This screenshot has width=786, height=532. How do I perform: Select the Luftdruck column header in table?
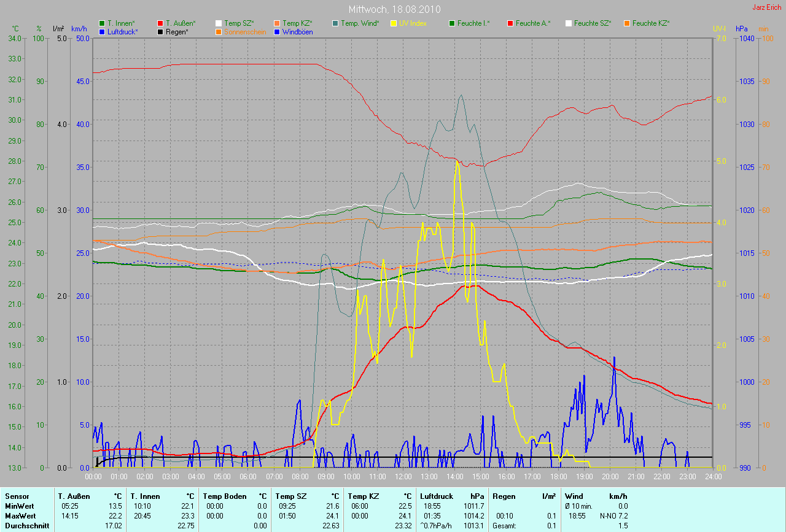click(x=436, y=496)
